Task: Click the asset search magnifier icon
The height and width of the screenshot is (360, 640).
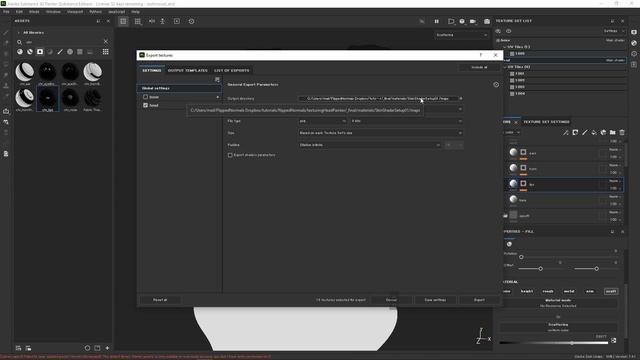Action: point(19,42)
